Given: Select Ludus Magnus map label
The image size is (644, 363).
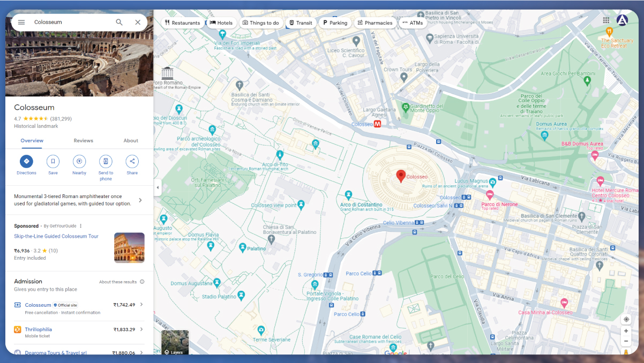Looking at the screenshot, I should (471, 181).
